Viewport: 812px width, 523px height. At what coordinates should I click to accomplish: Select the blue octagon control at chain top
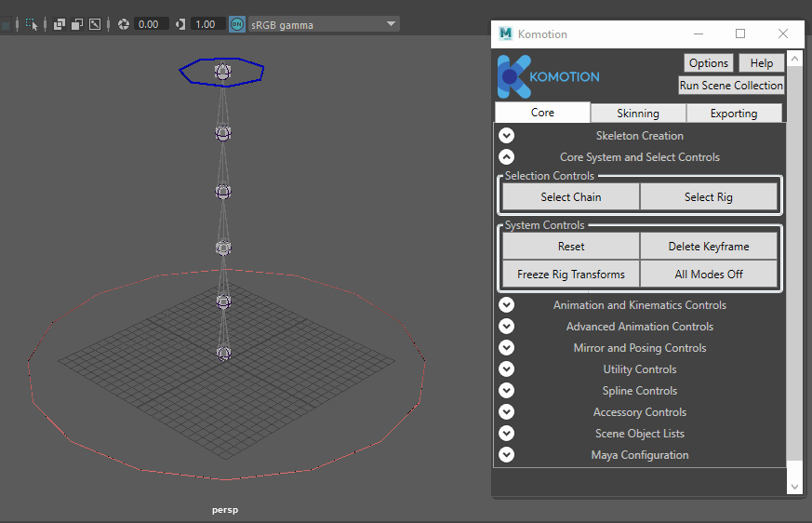click(x=221, y=72)
